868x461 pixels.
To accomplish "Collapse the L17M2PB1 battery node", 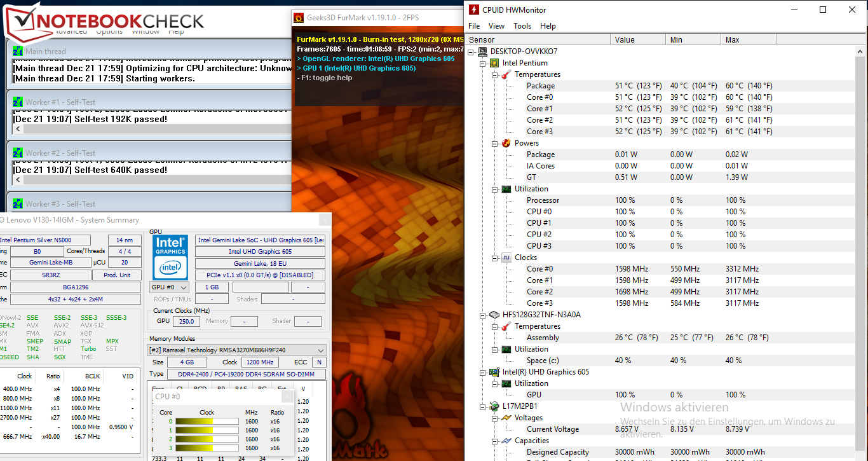I will (x=483, y=406).
